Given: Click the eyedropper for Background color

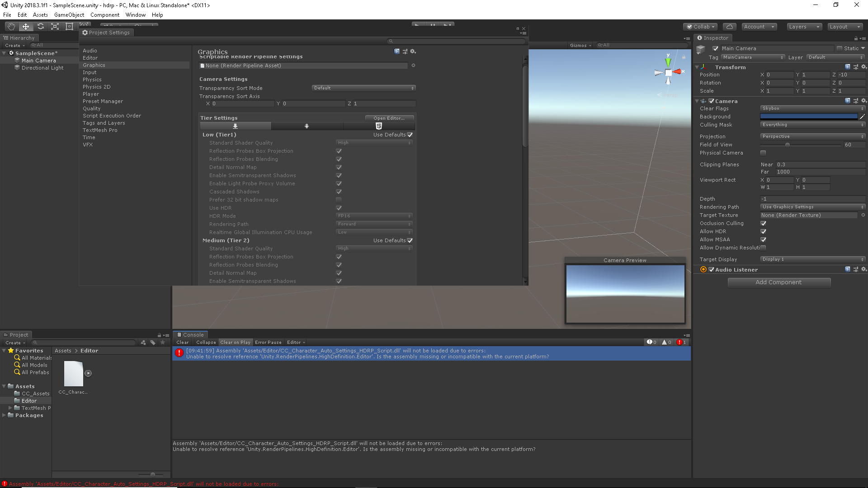Looking at the screenshot, I should pyautogui.click(x=862, y=117).
